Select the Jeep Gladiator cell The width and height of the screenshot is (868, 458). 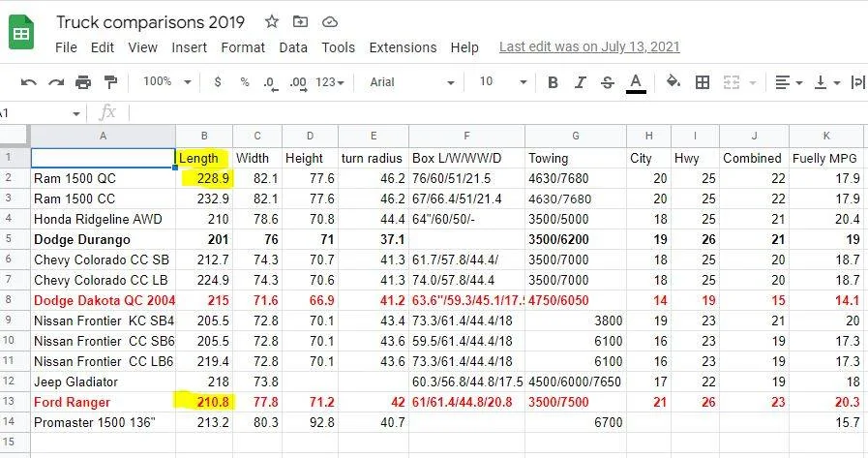point(103,382)
